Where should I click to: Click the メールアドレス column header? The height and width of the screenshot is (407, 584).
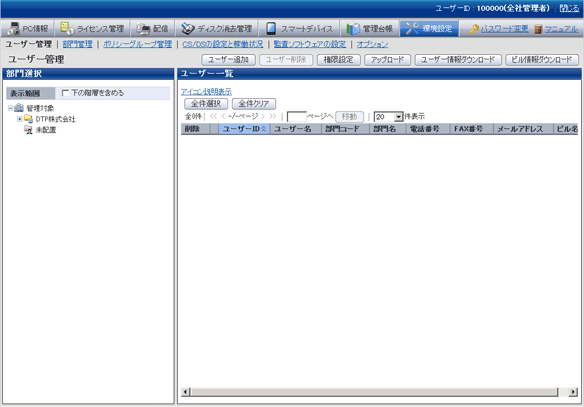tap(523, 129)
